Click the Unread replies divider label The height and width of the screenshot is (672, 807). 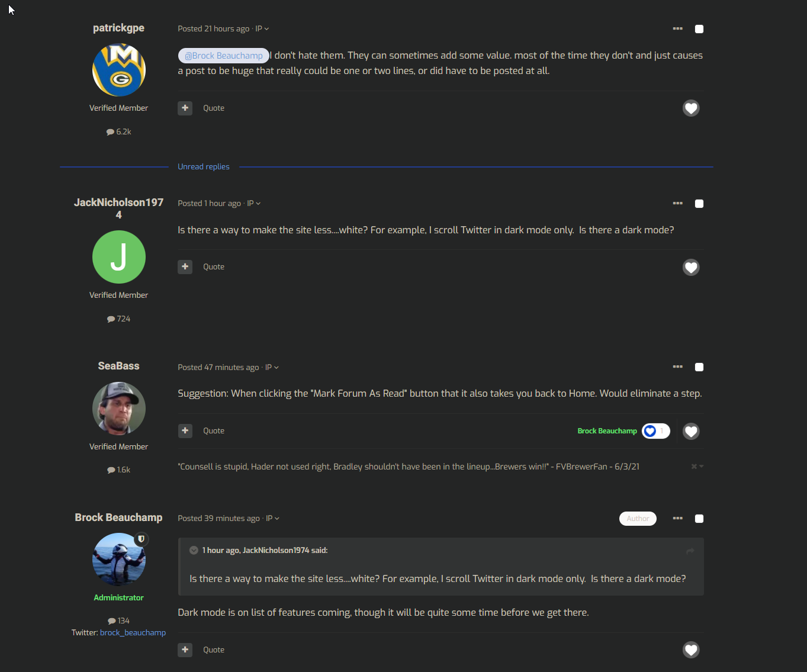click(x=204, y=167)
